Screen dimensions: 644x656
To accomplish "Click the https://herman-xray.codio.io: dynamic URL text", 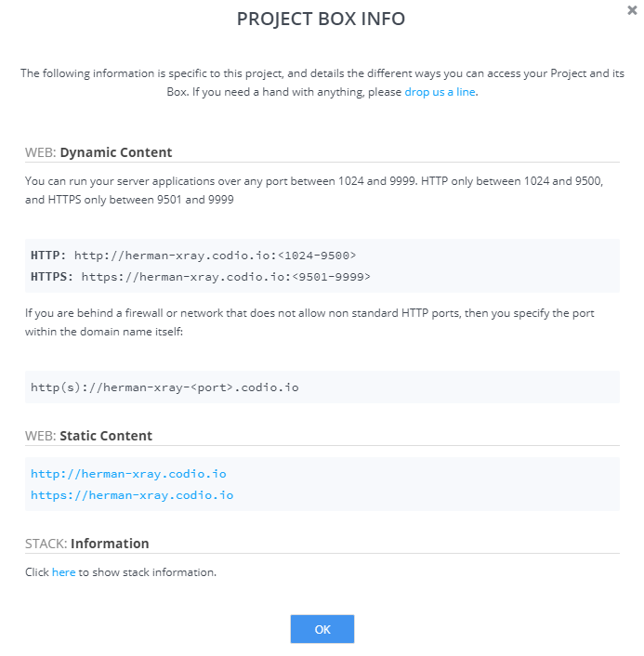I will 187,277.
